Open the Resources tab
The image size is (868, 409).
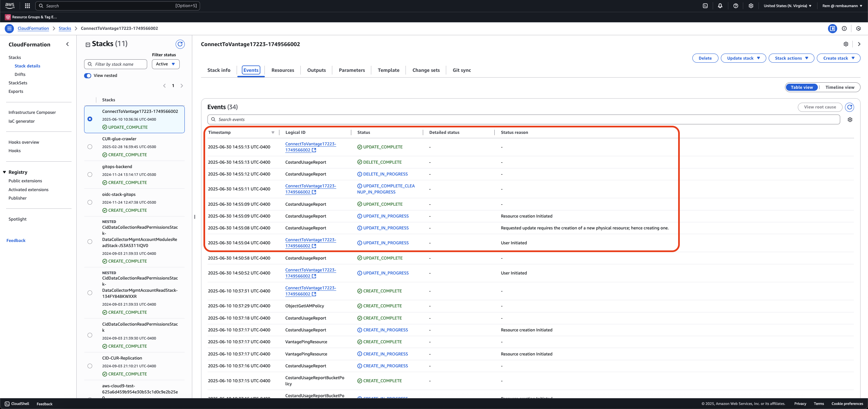point(283,70)
